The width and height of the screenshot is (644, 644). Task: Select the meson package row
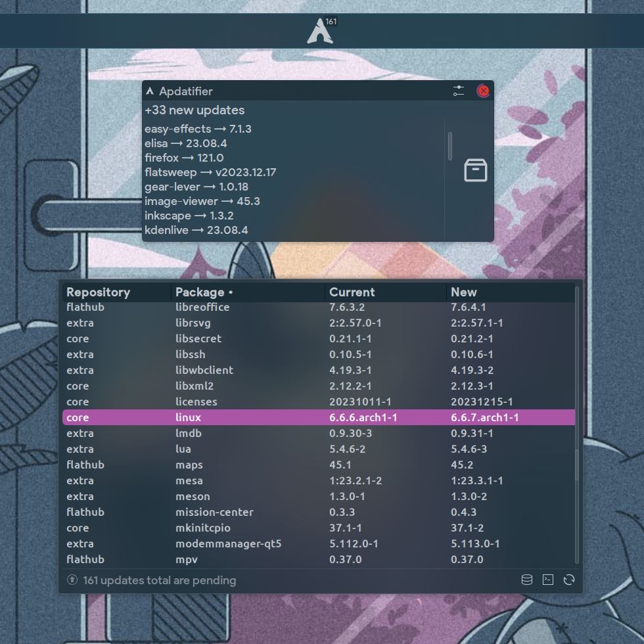(x=319, y=496)
